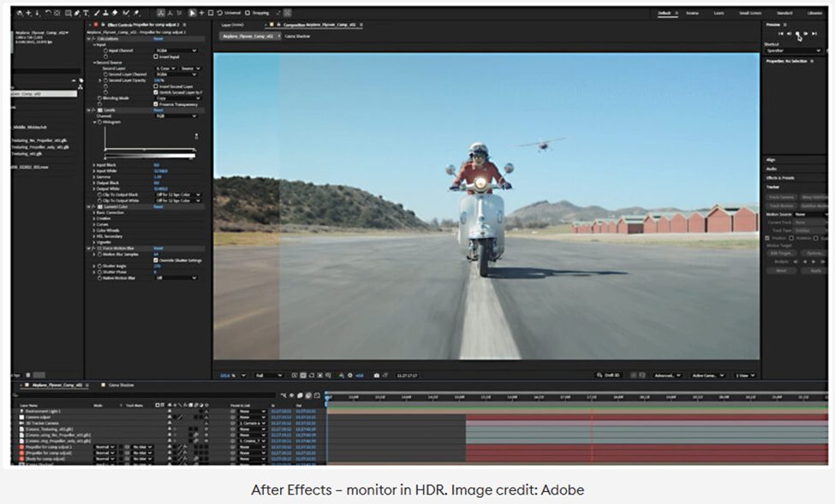The width and height of the screenshot is (835, 504).
Task: Expand the Shutter Angle property
Action: pyautogui.click(x=94, y=266)
